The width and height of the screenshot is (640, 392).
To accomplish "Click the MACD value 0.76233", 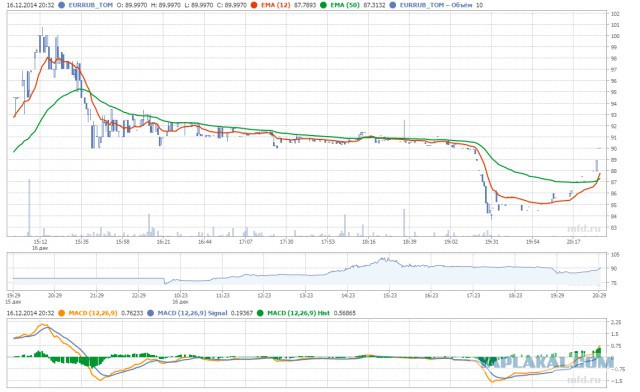I will pos(132,313).
